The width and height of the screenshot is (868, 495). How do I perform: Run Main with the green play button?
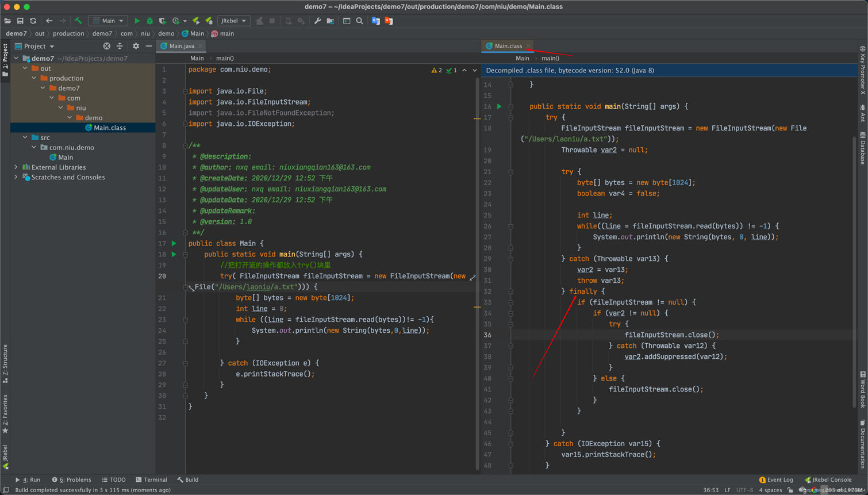pos(137,21)
